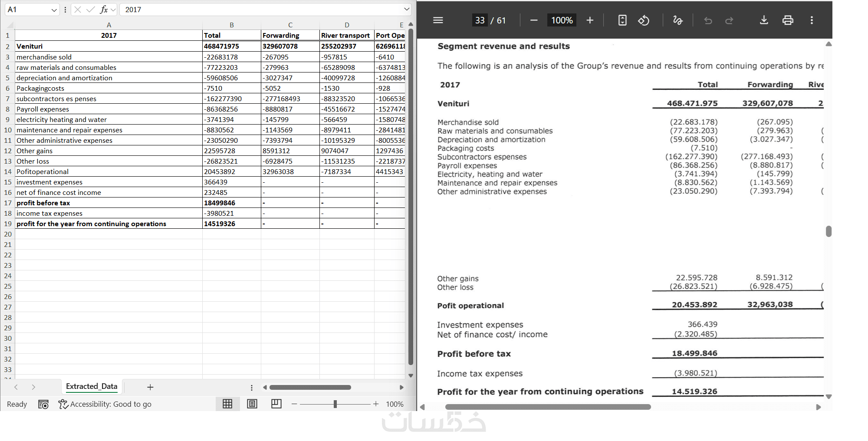
Task: Click PDF vertical scrollbar thumb
Action: [829, 231]
